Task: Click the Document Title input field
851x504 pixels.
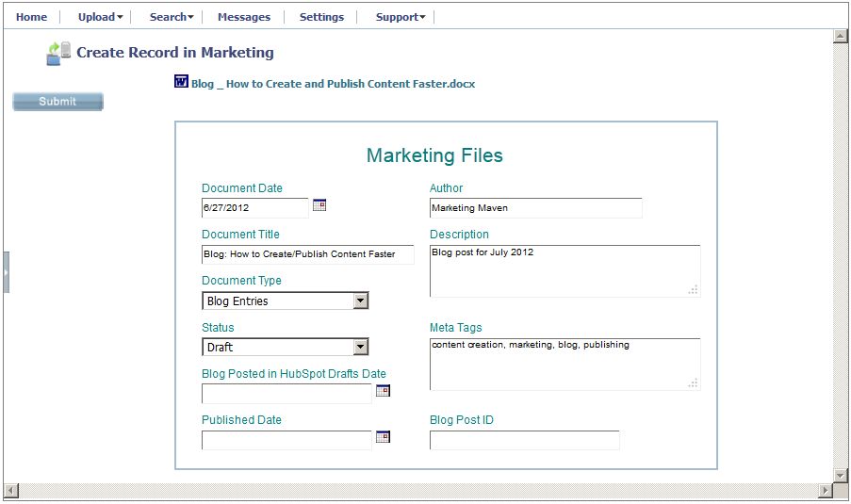Action: click(x=308, y=254)
